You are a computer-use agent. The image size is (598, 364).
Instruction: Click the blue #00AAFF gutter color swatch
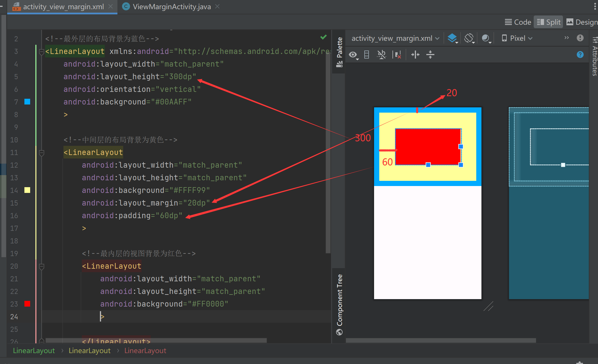[27, 102]
